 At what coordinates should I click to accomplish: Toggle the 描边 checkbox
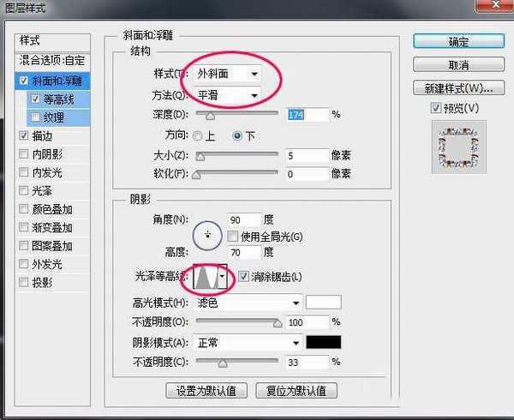coord(24,135)
